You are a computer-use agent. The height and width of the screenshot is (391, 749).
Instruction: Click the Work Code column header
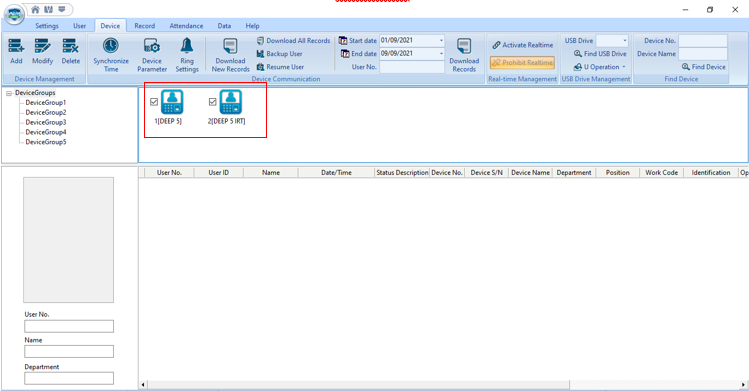click(x=662, y=173)
